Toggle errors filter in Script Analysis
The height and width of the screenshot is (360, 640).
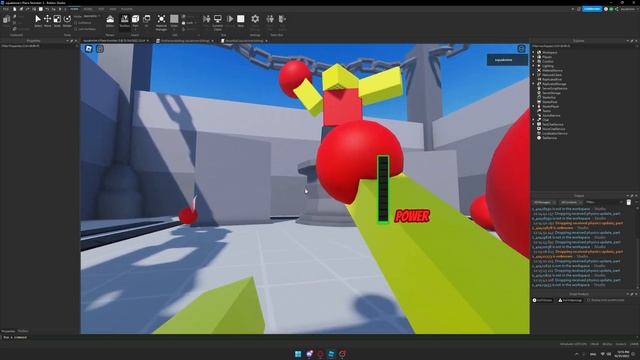click(x=542, y=300)
